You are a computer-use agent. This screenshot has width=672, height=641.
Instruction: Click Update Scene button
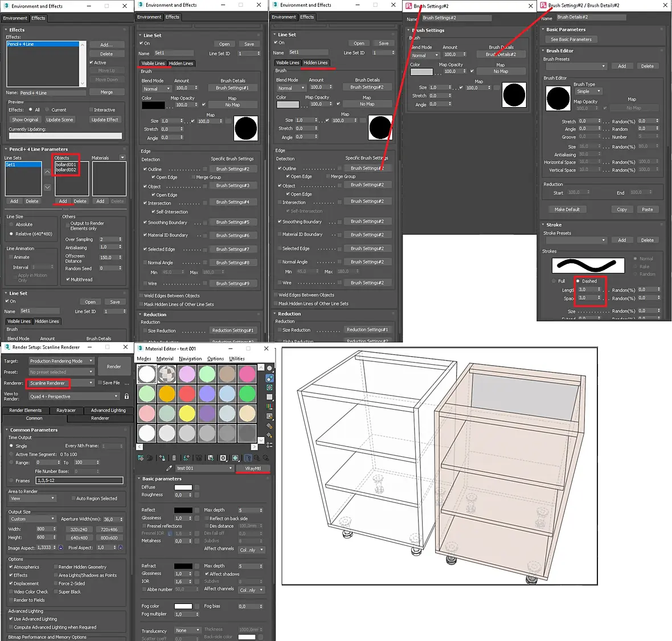pos(60,120)
